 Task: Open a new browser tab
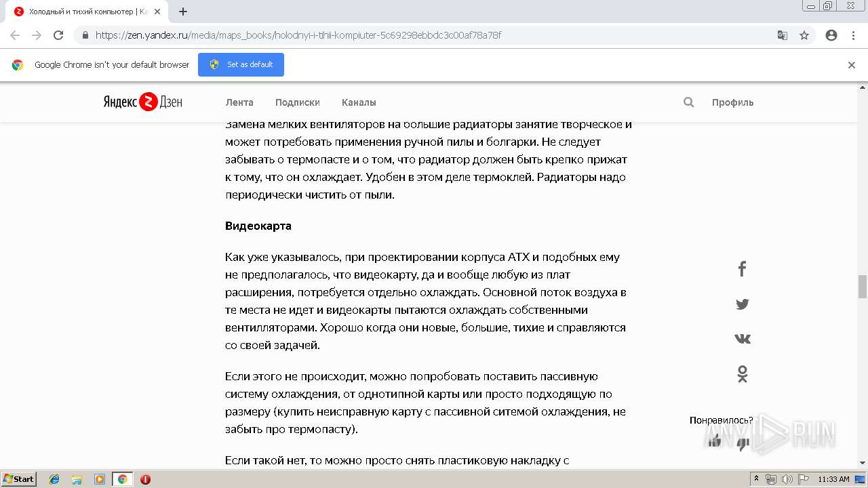[183, 12]
